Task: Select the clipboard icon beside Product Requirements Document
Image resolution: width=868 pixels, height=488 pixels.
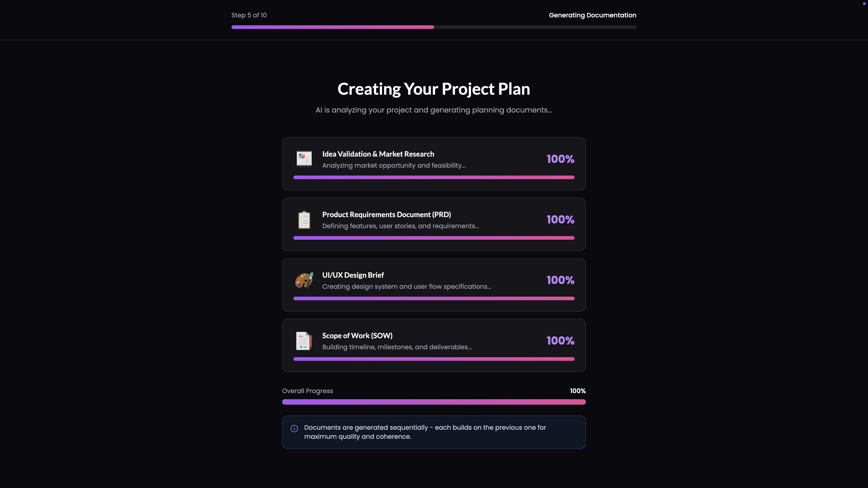Action: [304, 219]
